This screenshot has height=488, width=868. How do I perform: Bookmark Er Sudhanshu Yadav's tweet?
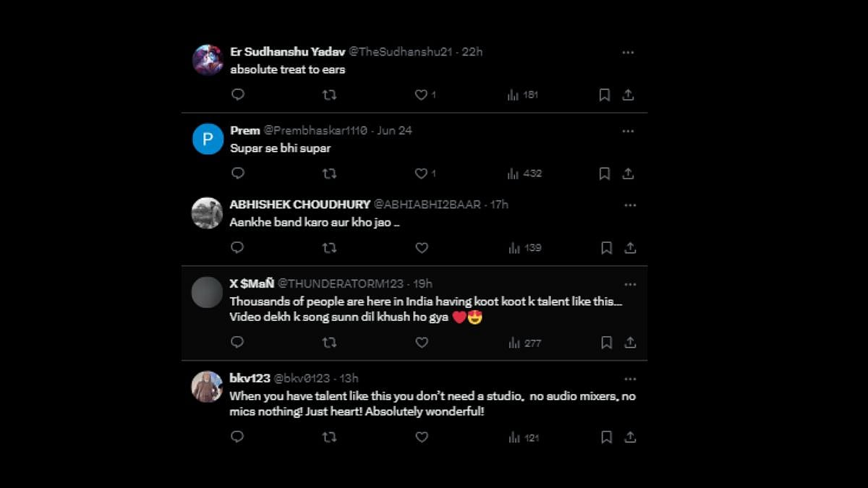tap(604, 95)
